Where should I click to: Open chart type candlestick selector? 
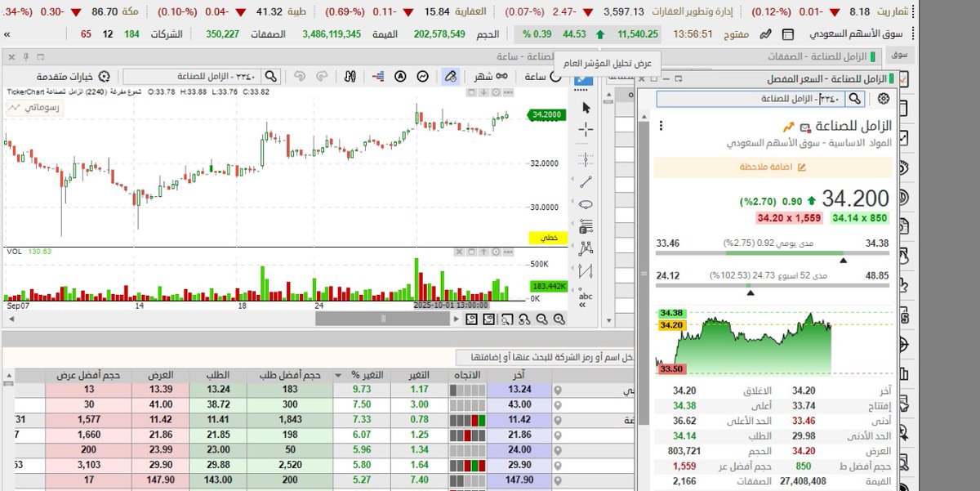point(350,76)
